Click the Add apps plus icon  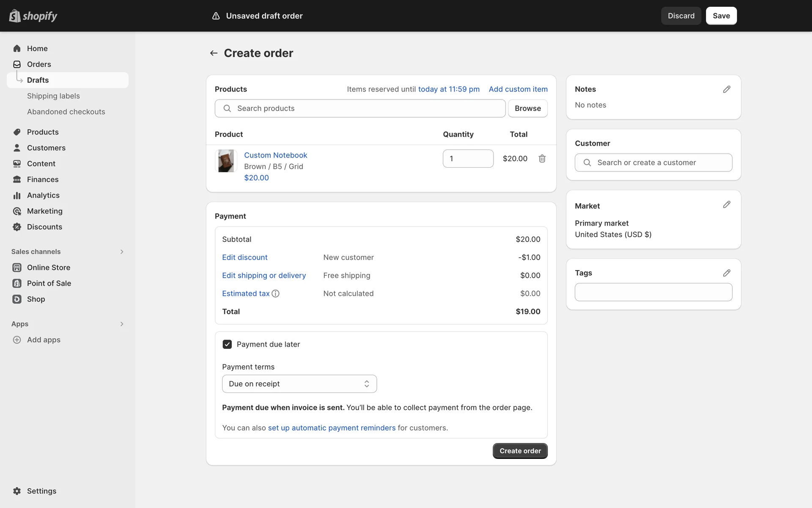coord(17,340)
